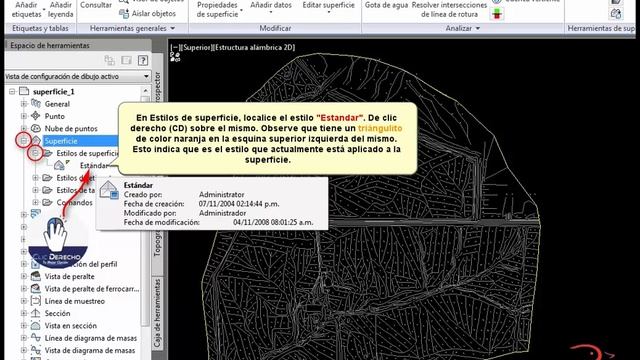Click the Nube de puntos cloud icon
Viewport: 640px width, 360px height.
point(36,128)
